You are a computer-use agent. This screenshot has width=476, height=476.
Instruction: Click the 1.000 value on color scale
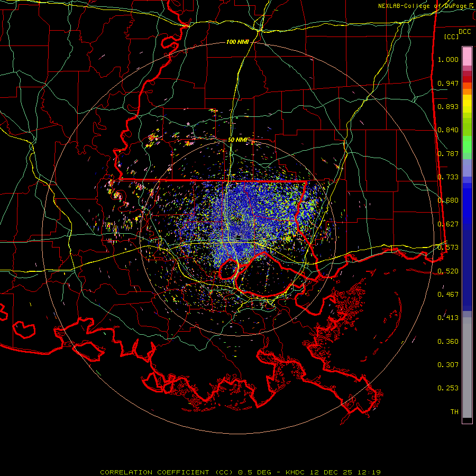(448, 59)
